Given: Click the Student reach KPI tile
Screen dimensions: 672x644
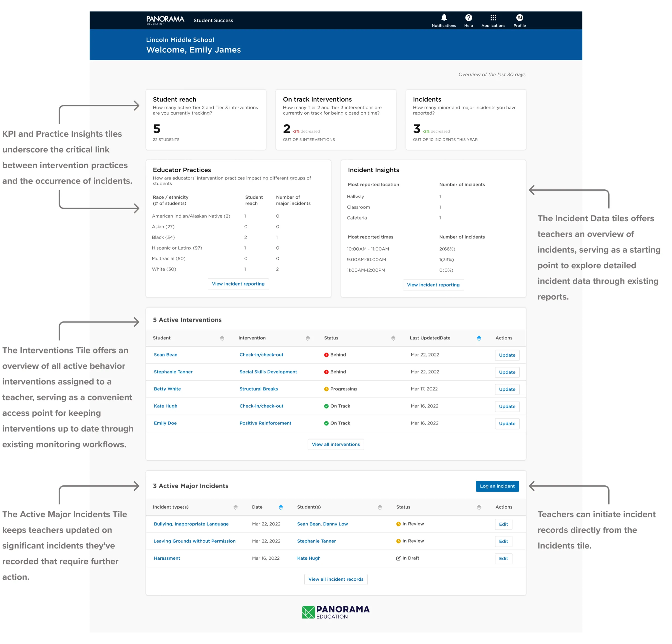Looking at the screenshot, I should coord(206,120).
